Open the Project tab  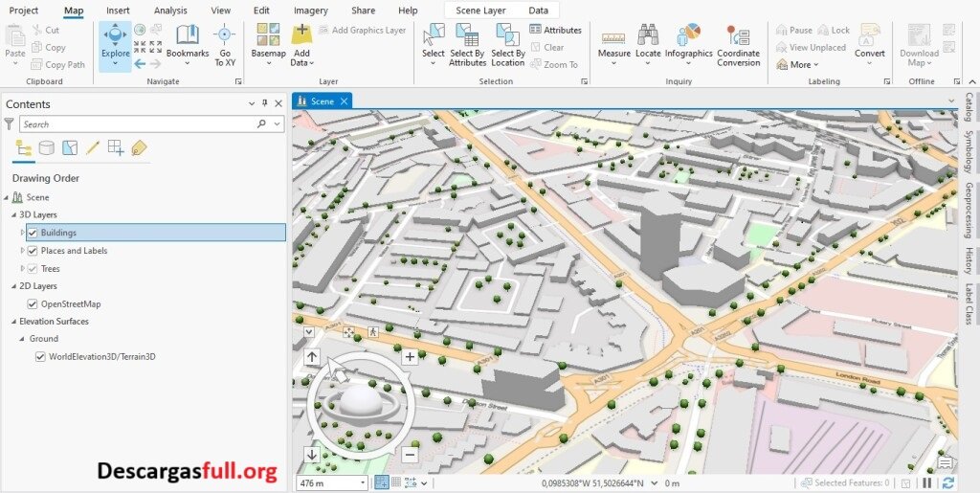24,10
